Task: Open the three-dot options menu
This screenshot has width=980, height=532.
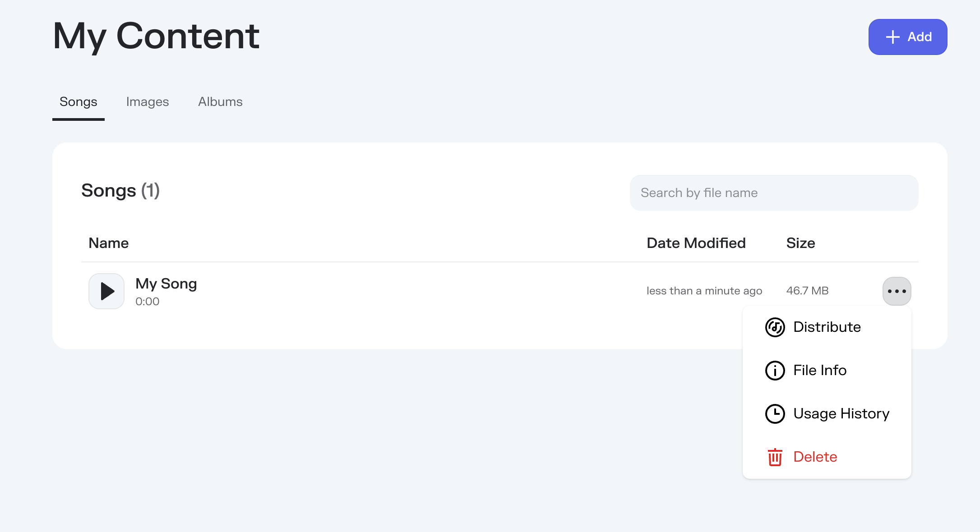Action: point(897,291)
